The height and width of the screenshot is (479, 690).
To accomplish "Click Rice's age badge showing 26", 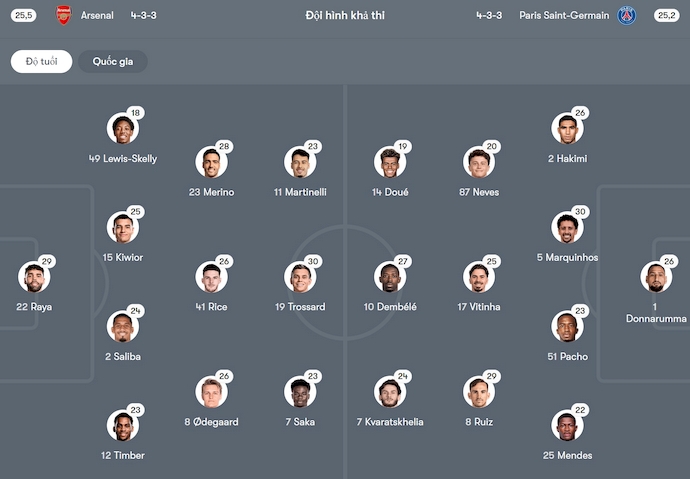I will click(x=224, y=261).
